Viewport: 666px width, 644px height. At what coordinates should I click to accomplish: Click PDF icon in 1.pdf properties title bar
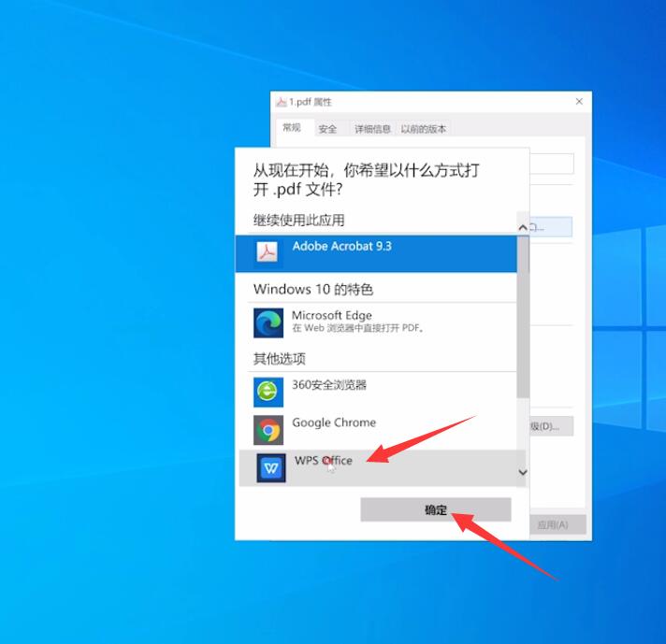[x=281, y=102]
